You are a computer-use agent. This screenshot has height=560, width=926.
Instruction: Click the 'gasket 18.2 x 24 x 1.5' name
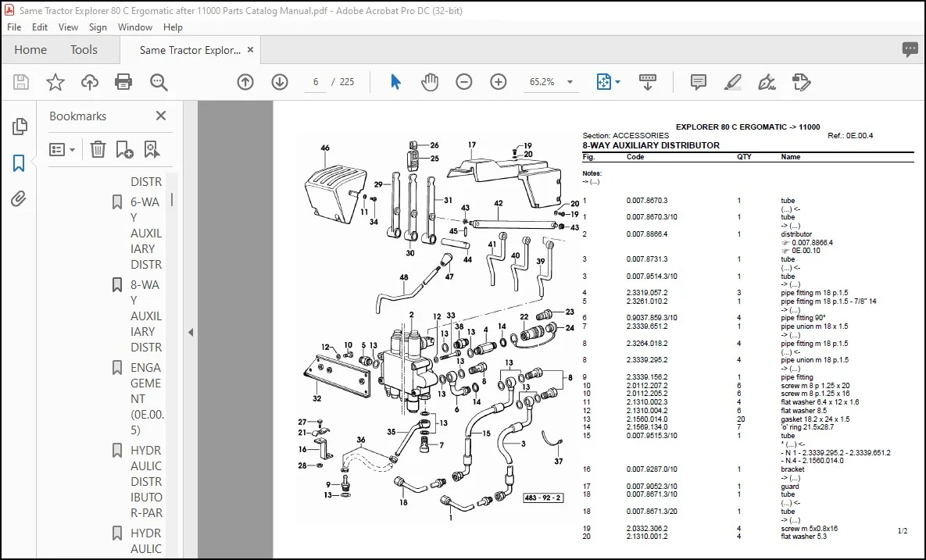click(x=815, y=419)
